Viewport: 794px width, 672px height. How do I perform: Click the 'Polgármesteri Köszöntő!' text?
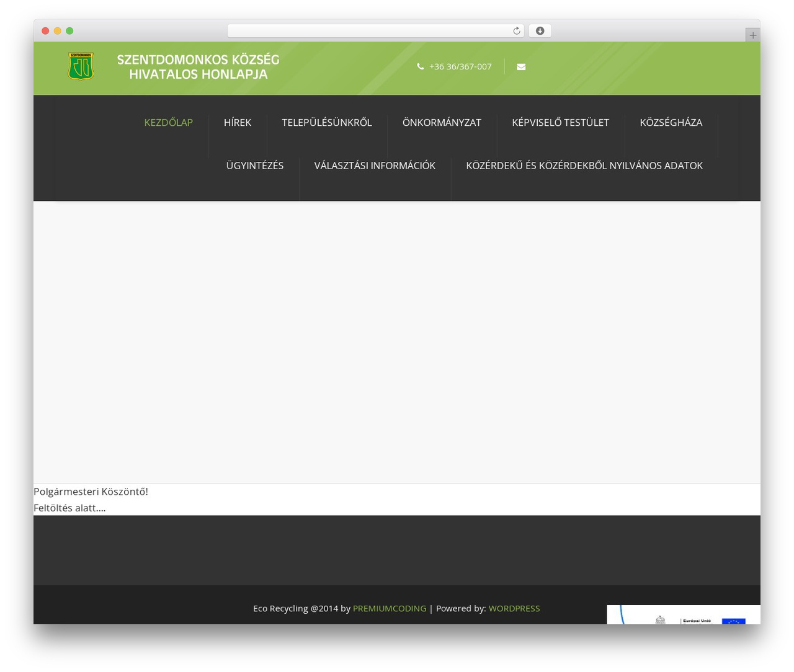click(x=91, y=492)
